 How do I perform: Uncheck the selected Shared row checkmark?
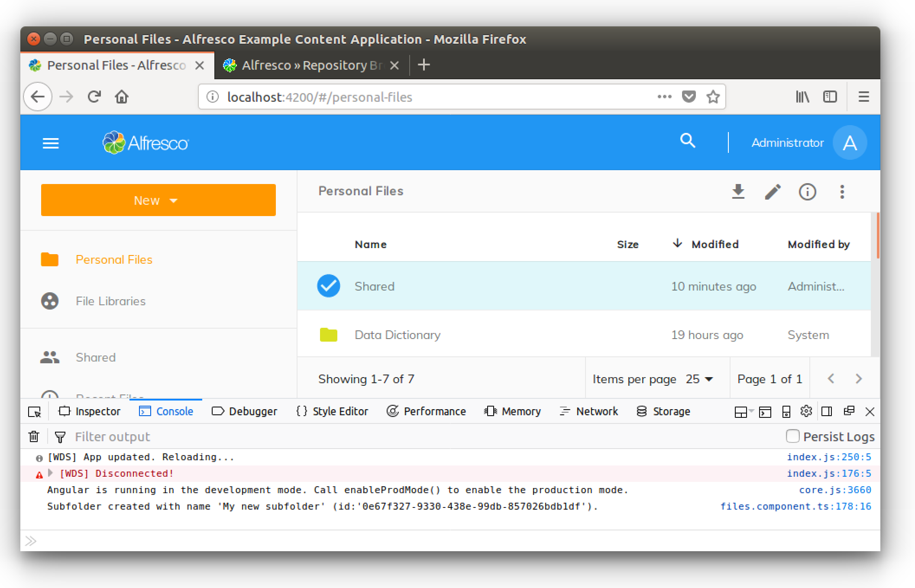329,286
